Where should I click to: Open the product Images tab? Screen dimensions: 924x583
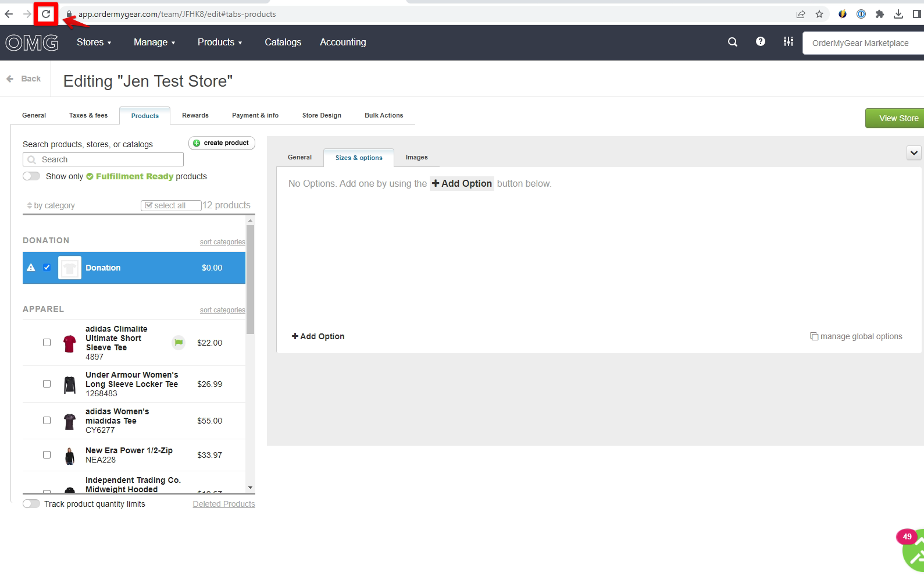click(417, 157)
